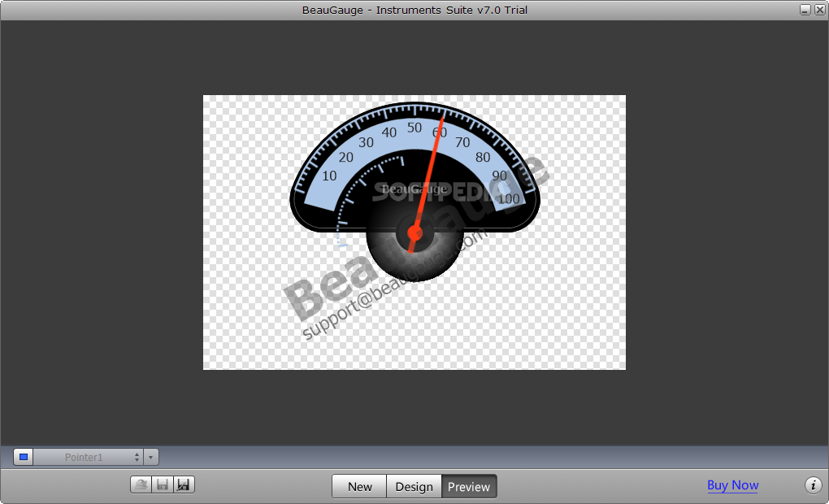829x504 pixels.
Task: Click the 50 label on gauge scale
Action: pos(414,128)
